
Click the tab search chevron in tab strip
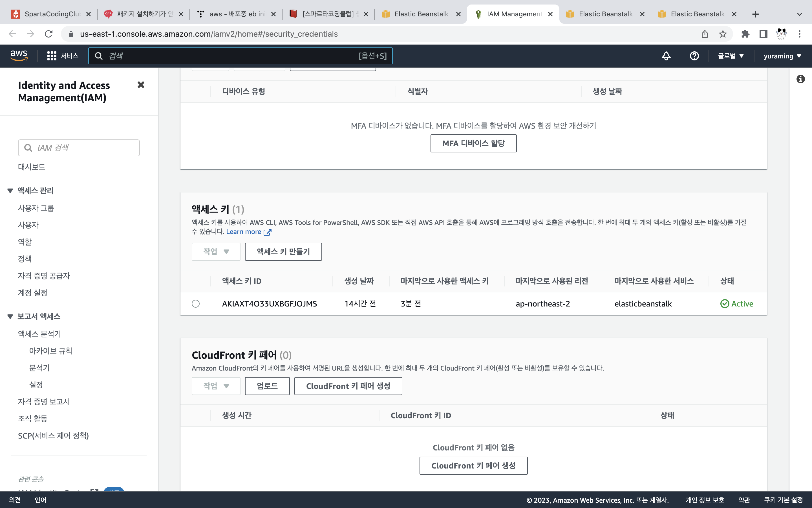tap(799, 14)
